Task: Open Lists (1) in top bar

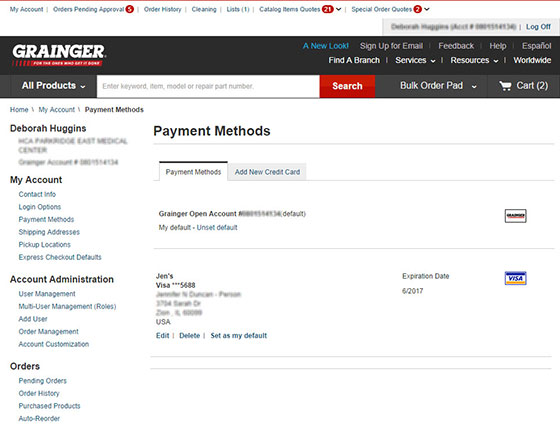Action: pyautogui.click(x=238, y=9)
